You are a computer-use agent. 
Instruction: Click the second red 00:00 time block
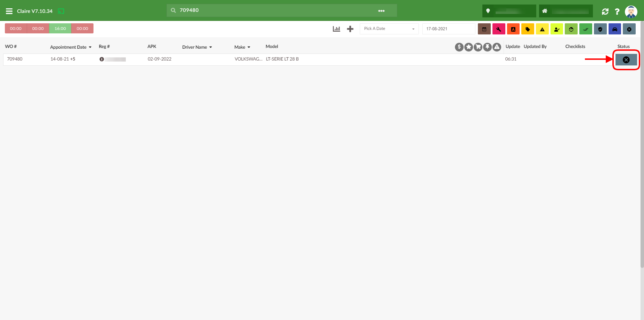pyautogui.click(x=38, y=29)
